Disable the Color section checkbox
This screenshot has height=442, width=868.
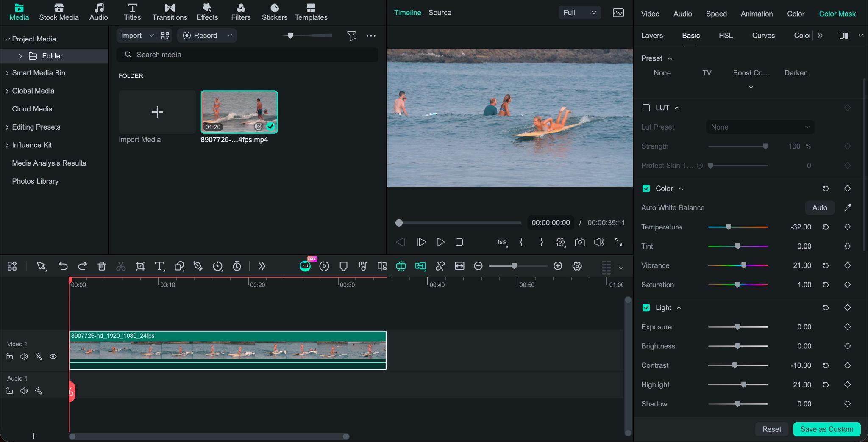646,188
